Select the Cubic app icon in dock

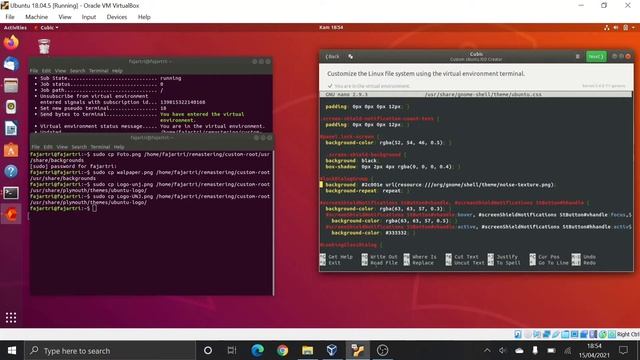pyautogui.click(x=11, y=214)
